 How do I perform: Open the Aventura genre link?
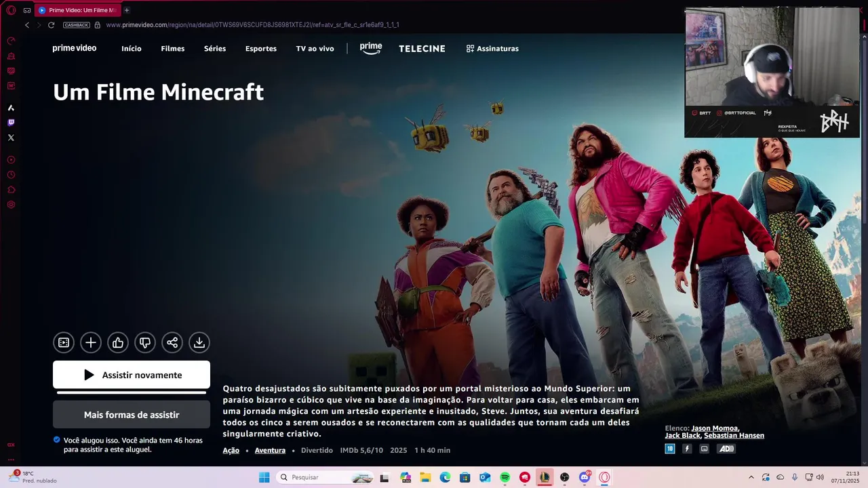270,450
